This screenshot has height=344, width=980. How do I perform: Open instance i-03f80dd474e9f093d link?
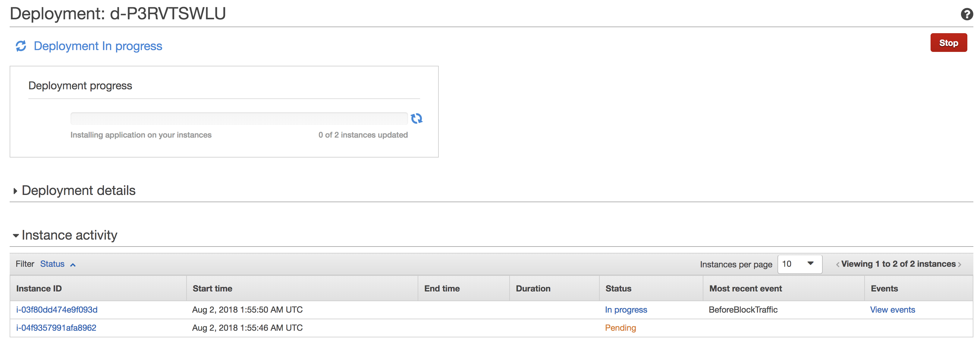57,310
